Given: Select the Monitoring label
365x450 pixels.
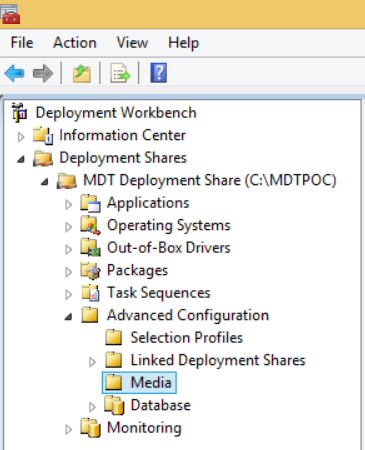Looking at the screenshot, I should (144, 428).
